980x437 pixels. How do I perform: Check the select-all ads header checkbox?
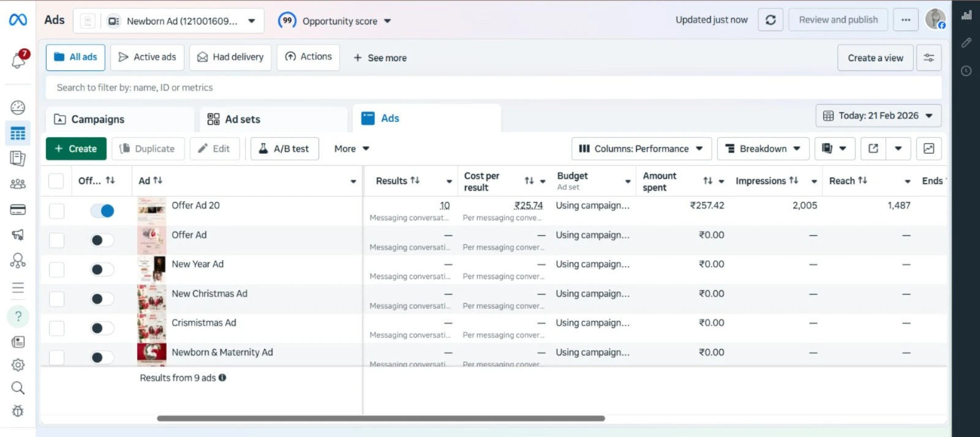coord(56,181)
